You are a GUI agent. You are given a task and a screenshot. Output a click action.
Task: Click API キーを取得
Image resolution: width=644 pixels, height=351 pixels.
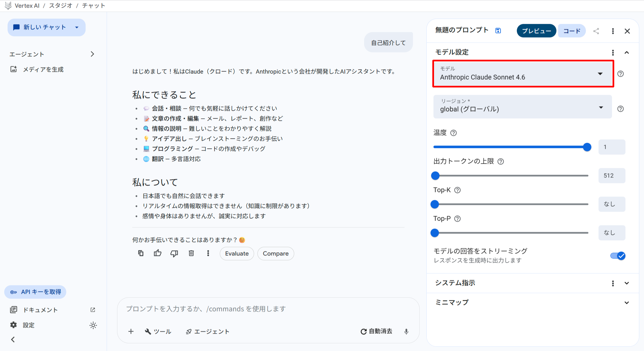tap(35, 292)
